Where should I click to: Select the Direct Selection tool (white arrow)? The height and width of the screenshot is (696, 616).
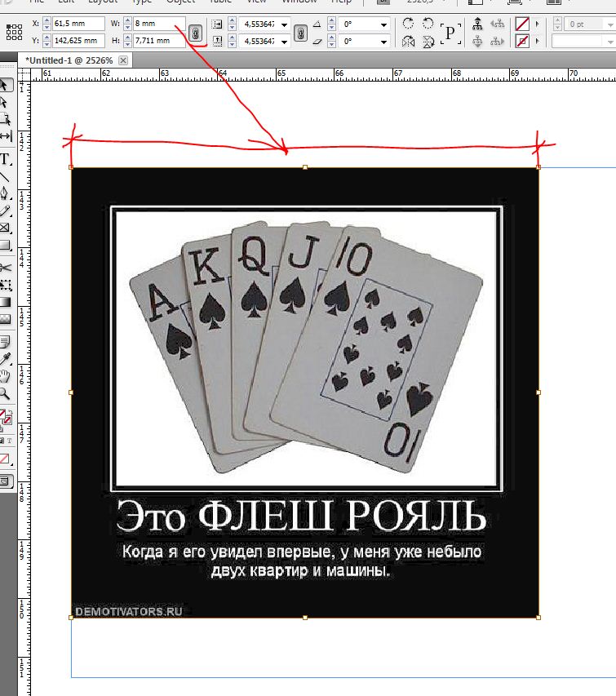4,103
